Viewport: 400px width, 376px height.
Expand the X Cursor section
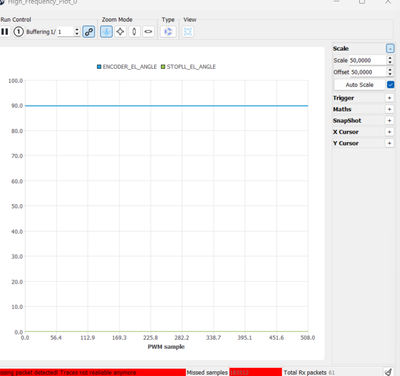[x=389, y=132]
